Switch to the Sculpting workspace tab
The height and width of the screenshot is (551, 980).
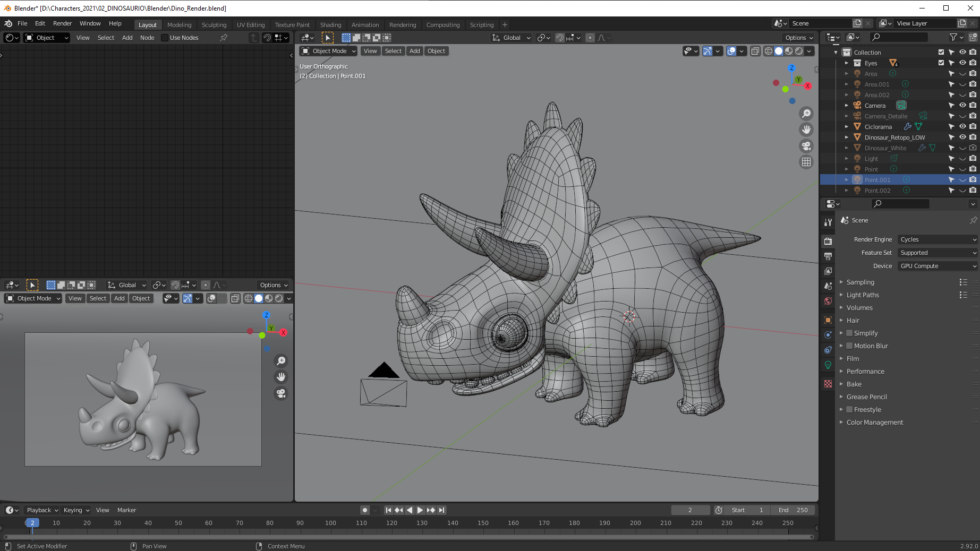tap(214, 25)
